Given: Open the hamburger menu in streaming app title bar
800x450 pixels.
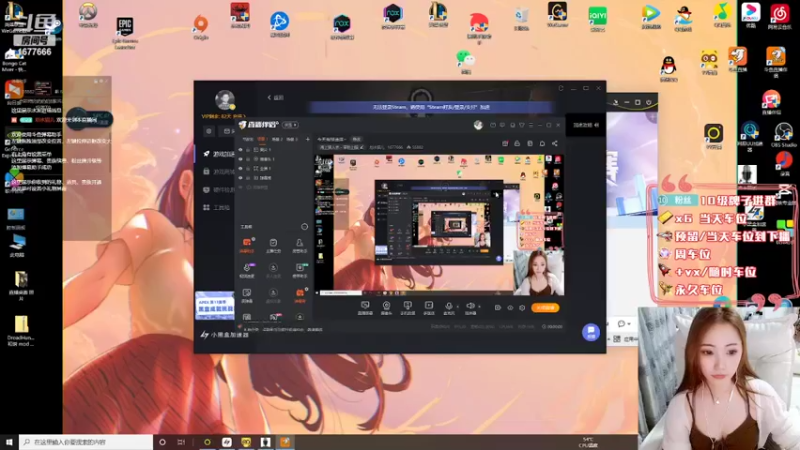Looking at the screenshot, I should [x=531, y=125].
